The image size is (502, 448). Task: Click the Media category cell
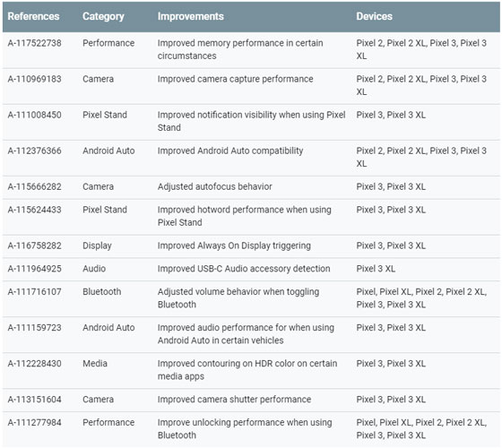click(x=95, y=363)
